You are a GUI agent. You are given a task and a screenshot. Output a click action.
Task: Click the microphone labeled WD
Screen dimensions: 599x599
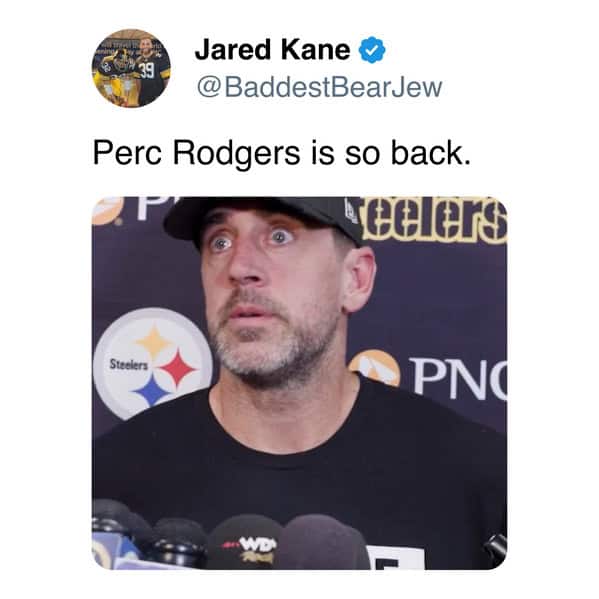246,542
